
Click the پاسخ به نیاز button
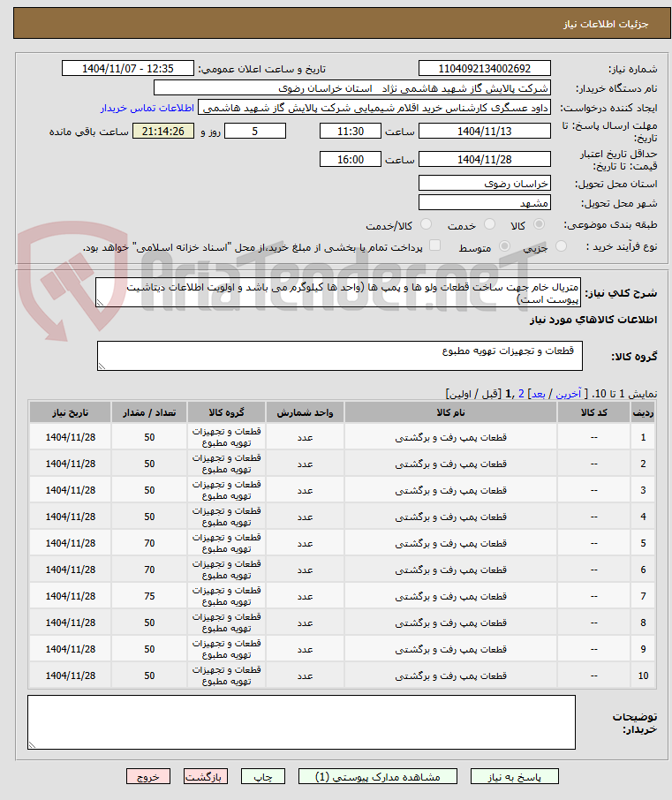pyautogui.click(x=514, y=776)
